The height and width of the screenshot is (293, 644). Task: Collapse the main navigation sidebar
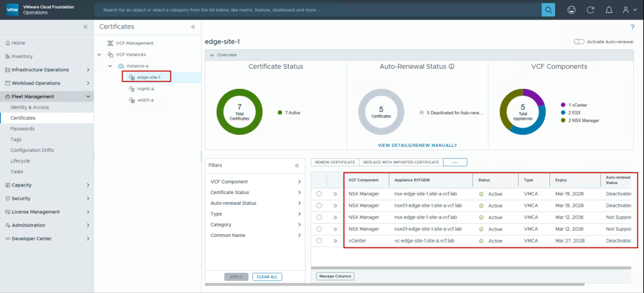pyautogui.click(x=86, y=26)
